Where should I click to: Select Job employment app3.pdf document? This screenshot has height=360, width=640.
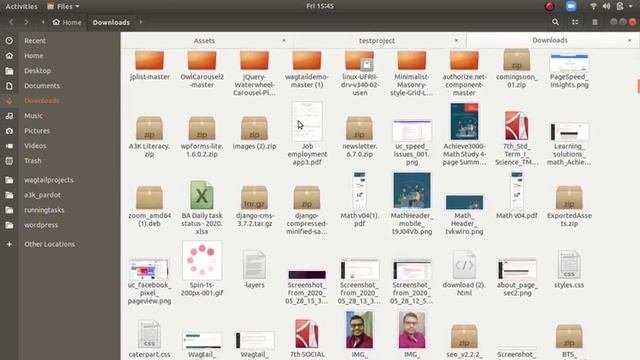tap(307, 134)
